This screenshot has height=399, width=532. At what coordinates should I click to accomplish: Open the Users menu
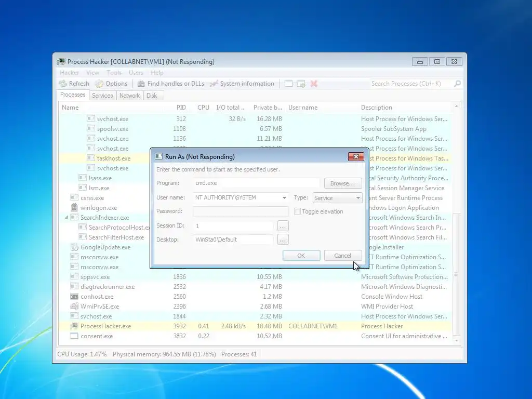[136, 73]
